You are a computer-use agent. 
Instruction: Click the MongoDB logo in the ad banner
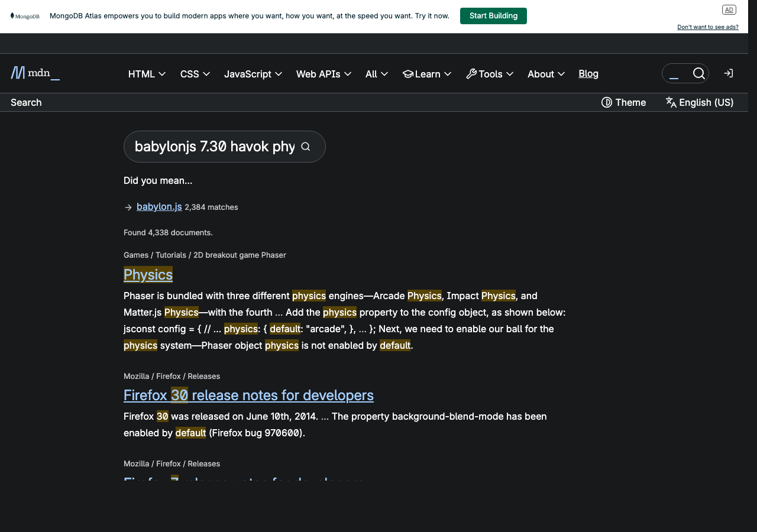click(x=25, y=16)
